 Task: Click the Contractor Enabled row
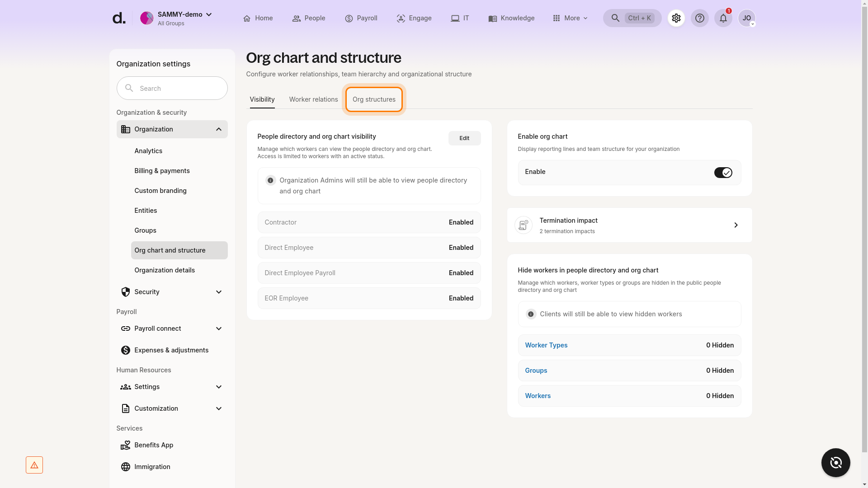pos(369,222)
